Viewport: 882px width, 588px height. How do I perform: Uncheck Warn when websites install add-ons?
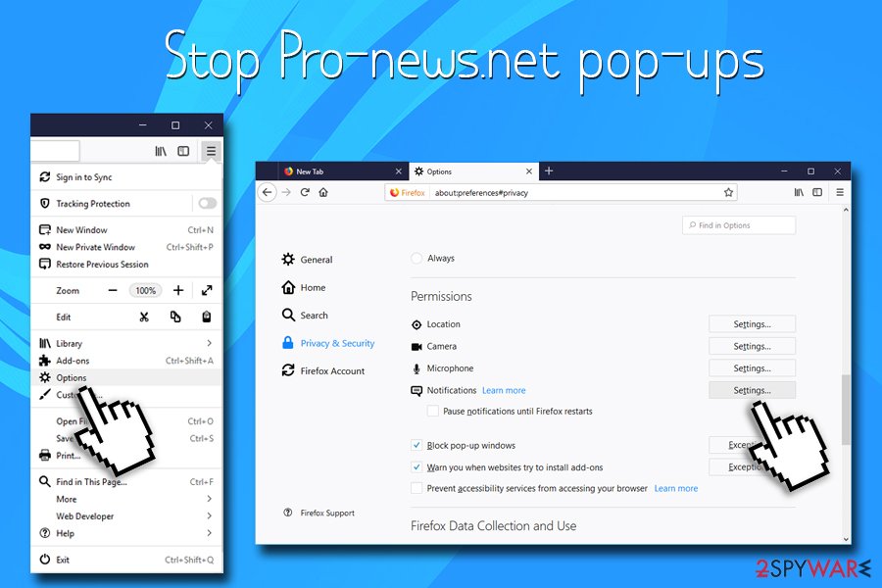(x=416, y=467)
